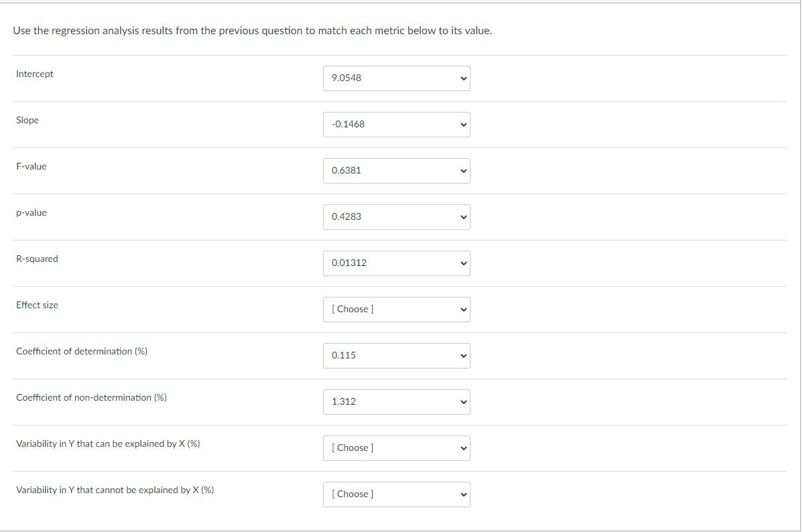
Task: Open the Variability not explained by X dropdown
Action: point(396,494)
